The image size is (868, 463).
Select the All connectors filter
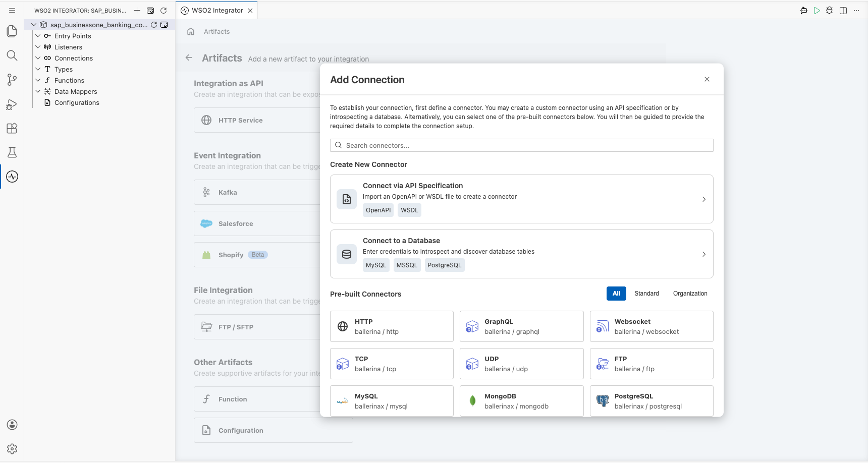[616, 294]
